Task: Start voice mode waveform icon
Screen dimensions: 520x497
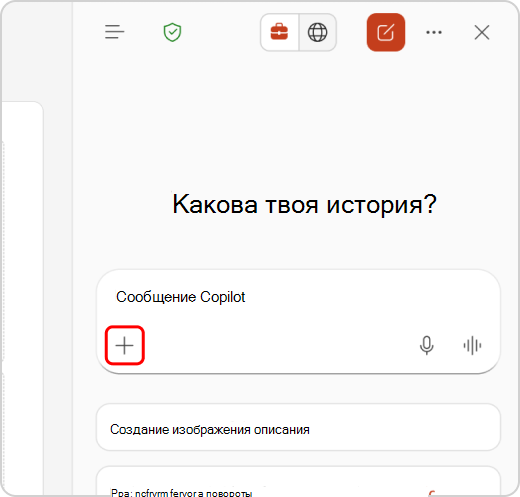Action: pyautogui.click(x=472, y=345)
